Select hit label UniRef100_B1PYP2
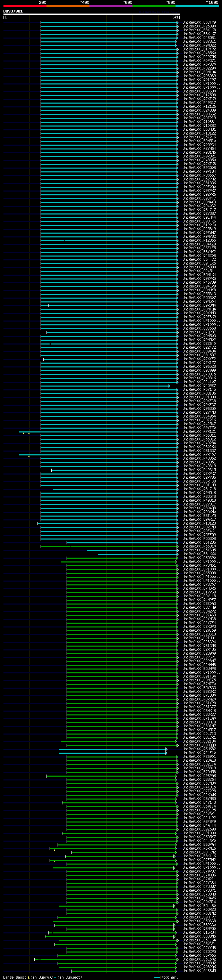Screen dimensions: 222x980 [x=199, y=49]
